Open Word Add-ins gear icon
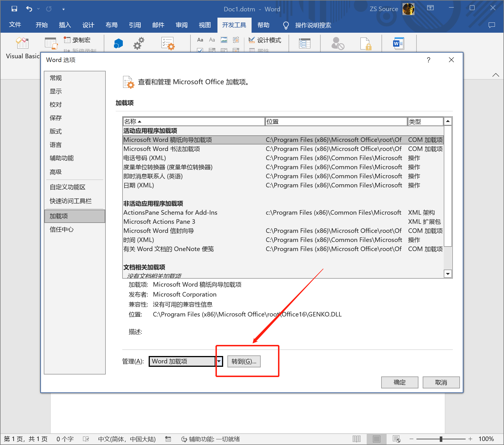This screenshot has height=445, width=504. 139,44
